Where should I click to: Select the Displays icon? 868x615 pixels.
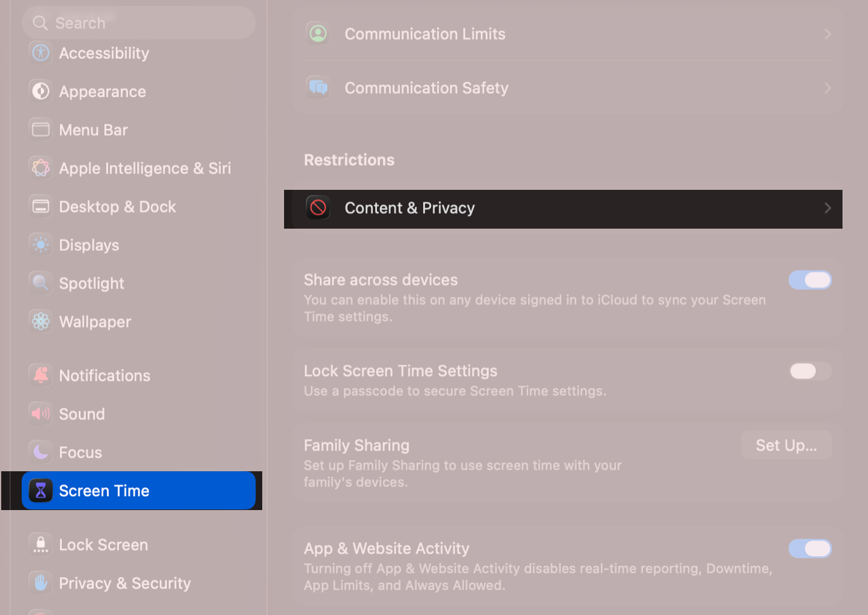coord(40,244)
